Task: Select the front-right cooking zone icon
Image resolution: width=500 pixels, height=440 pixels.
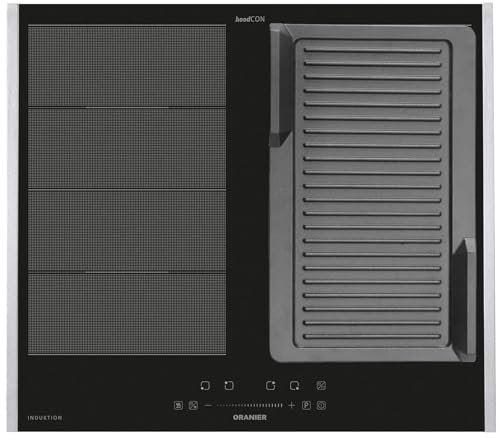Action: (x=294, y=386)
